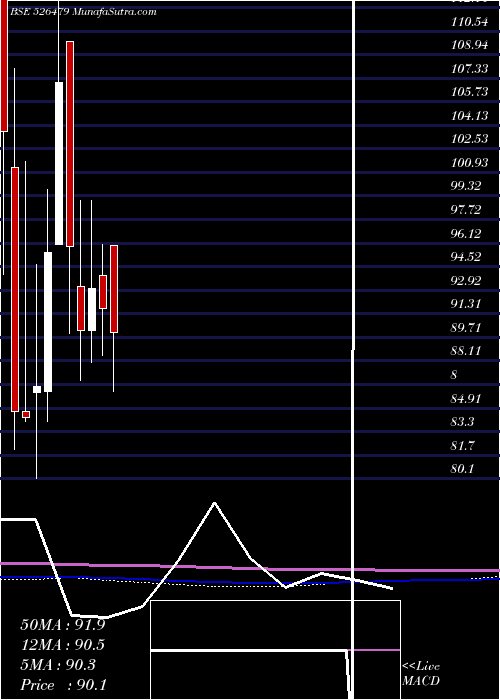This screenshot has height=700, width=500.
Task: Click the red candlestick topping near 108.94
Action: [70, 144]
